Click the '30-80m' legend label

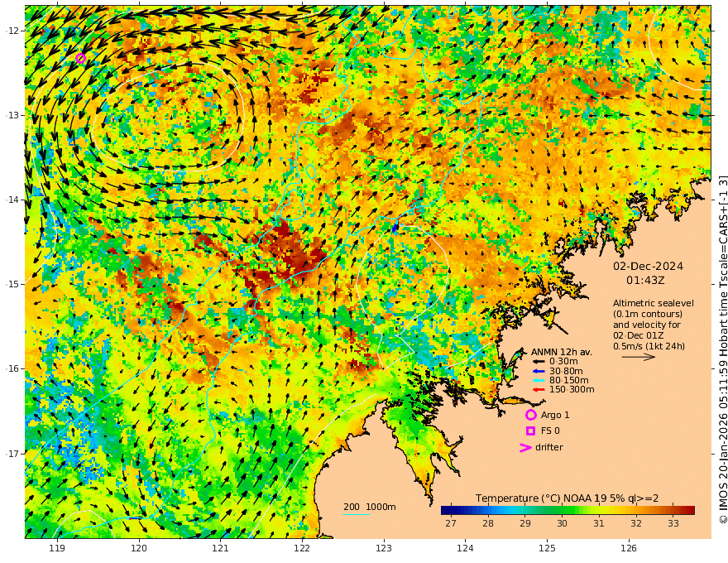coord(566,371)
